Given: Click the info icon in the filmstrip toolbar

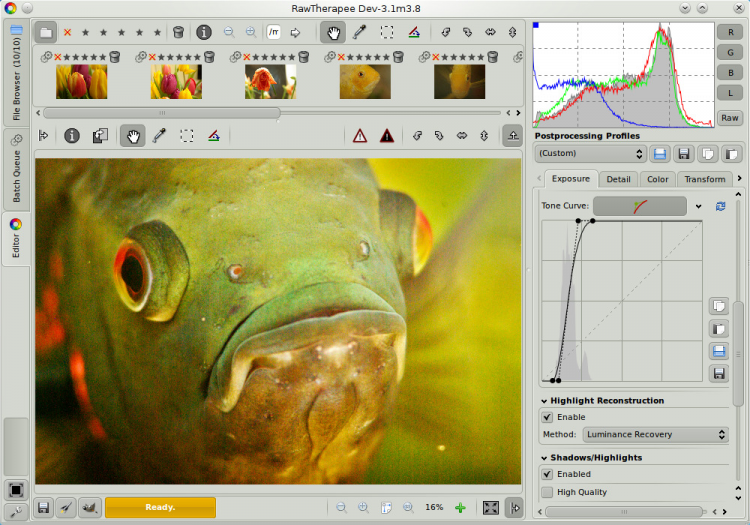Looking at the screenshot, I should pos(204,32).
